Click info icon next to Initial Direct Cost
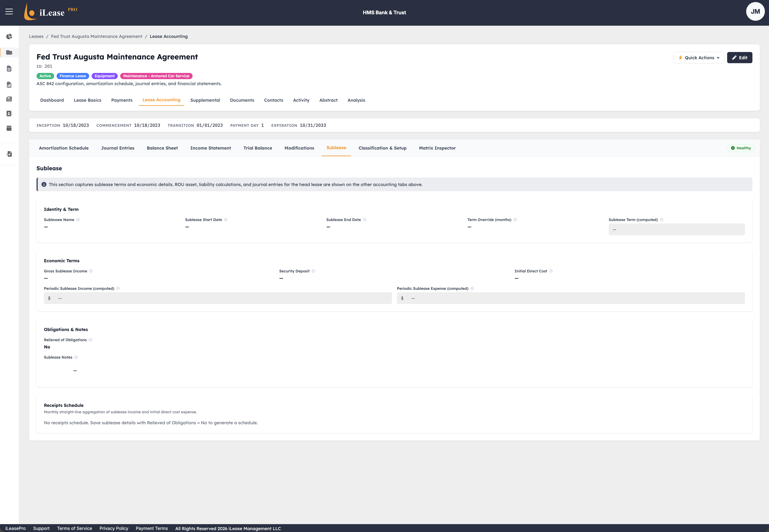769x532 pixels. click(x=551, y=271)
